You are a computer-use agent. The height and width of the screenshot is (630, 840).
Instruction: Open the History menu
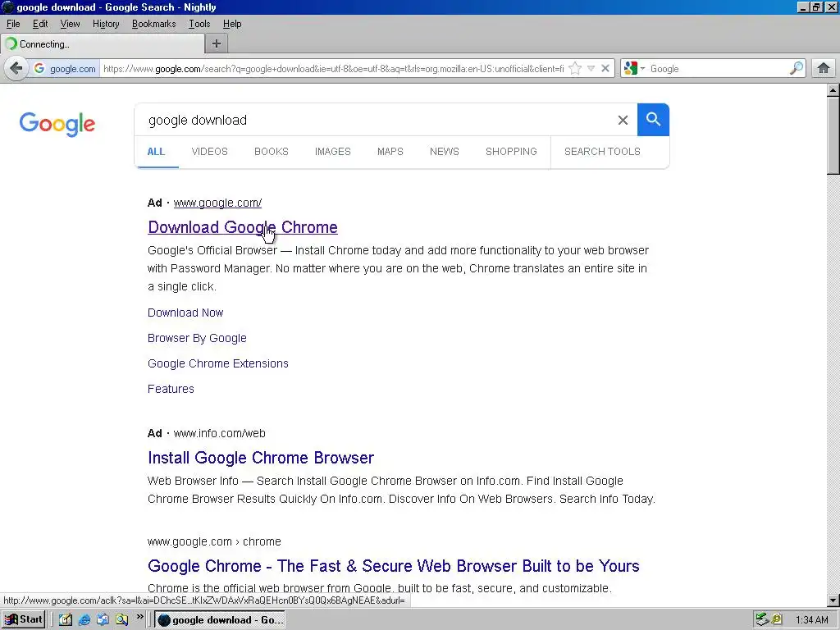pos(106,24)
